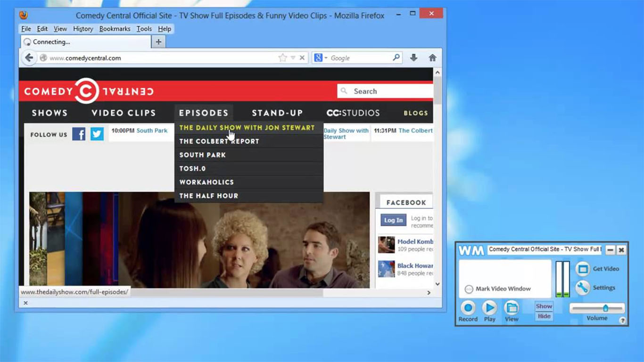Open the Model Komb Facebook link
This screenshot has height=362, width=644.
[x=415, y=241]
